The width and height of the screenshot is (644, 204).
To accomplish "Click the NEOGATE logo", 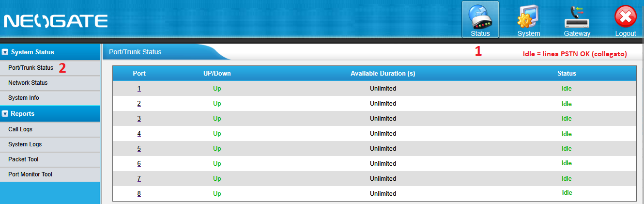I will (56, 21).
